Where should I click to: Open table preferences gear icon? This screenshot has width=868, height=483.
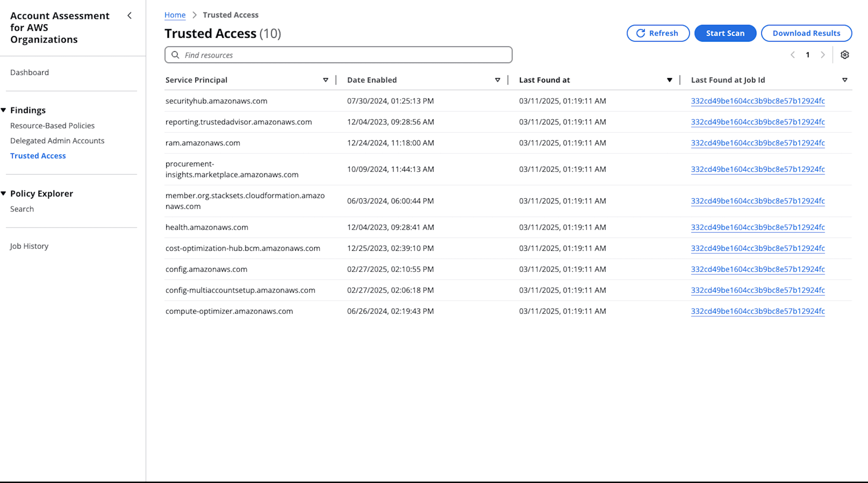click(845, 55)
